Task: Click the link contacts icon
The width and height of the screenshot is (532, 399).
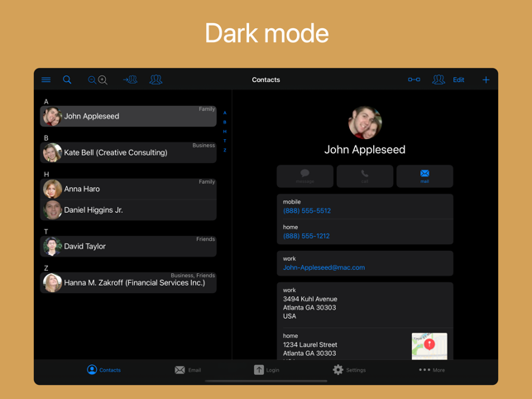Action: point(414,79)
